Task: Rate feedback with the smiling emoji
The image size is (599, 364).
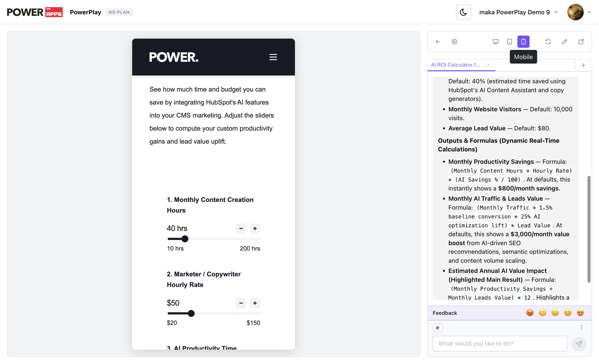Action: (x=568, y=313)
